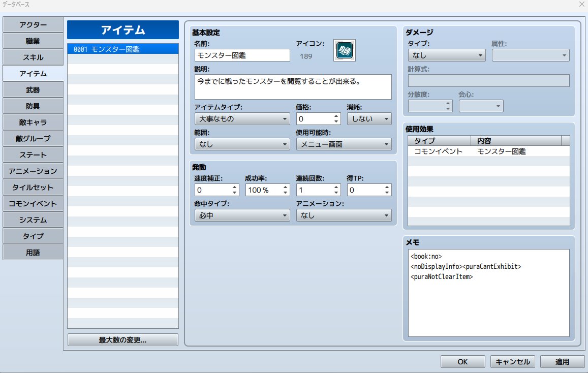Go to the 敵グループ tab

coord(33,138)
